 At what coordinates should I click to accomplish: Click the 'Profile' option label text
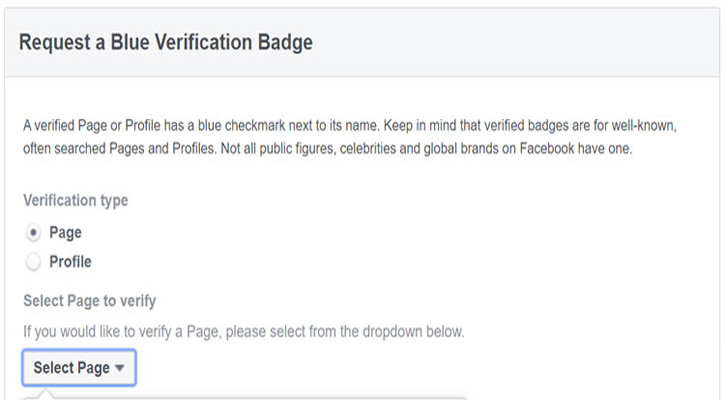click(x=70, y=262)
